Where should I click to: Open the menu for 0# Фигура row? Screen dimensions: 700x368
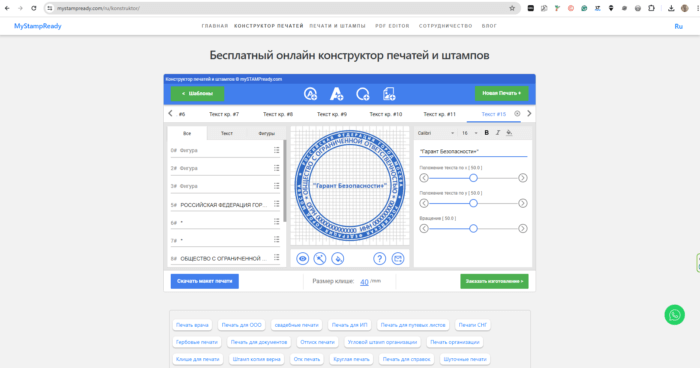coord(277,150)
